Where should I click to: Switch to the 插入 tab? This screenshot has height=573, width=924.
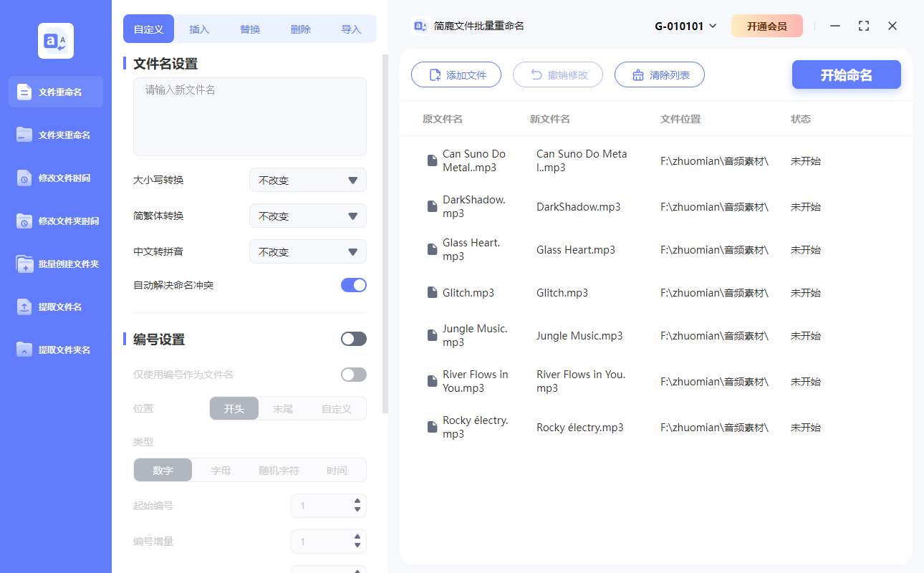[198, 29]
